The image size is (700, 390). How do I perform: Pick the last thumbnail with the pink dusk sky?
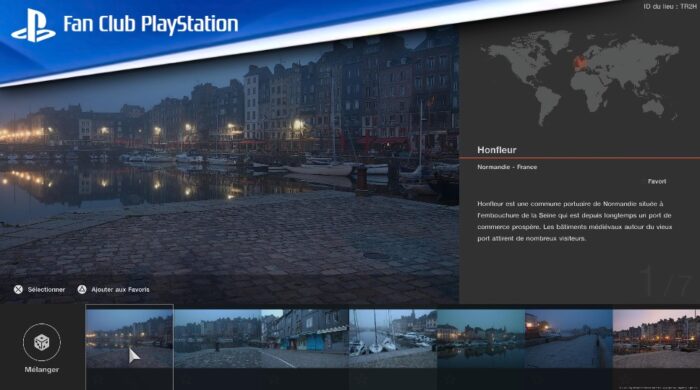[x=656, y=339]
